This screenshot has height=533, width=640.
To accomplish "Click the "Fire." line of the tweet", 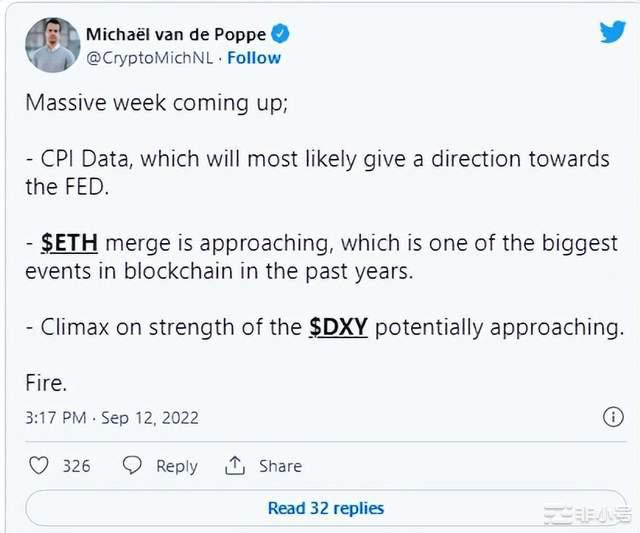I will pos(47,383).
